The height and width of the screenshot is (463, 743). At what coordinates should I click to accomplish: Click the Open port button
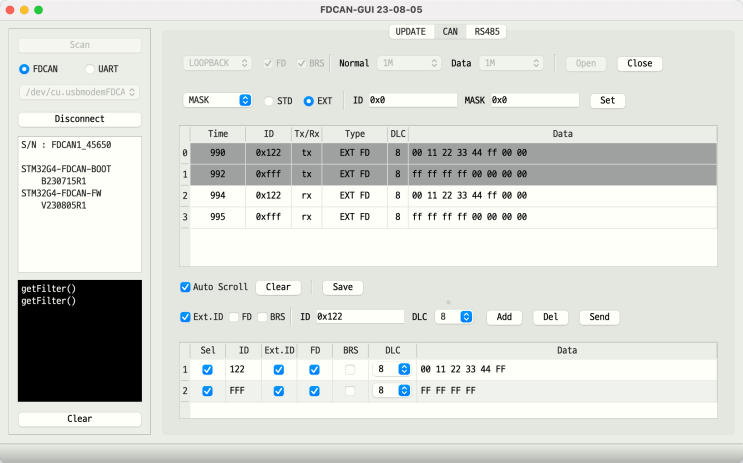[x=586, y=64]
